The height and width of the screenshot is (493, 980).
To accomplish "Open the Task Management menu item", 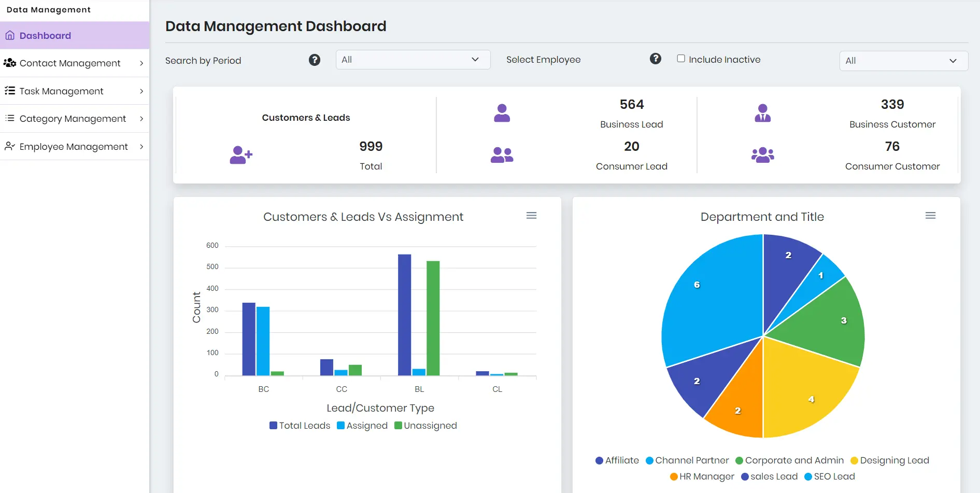I will [61, 91].
